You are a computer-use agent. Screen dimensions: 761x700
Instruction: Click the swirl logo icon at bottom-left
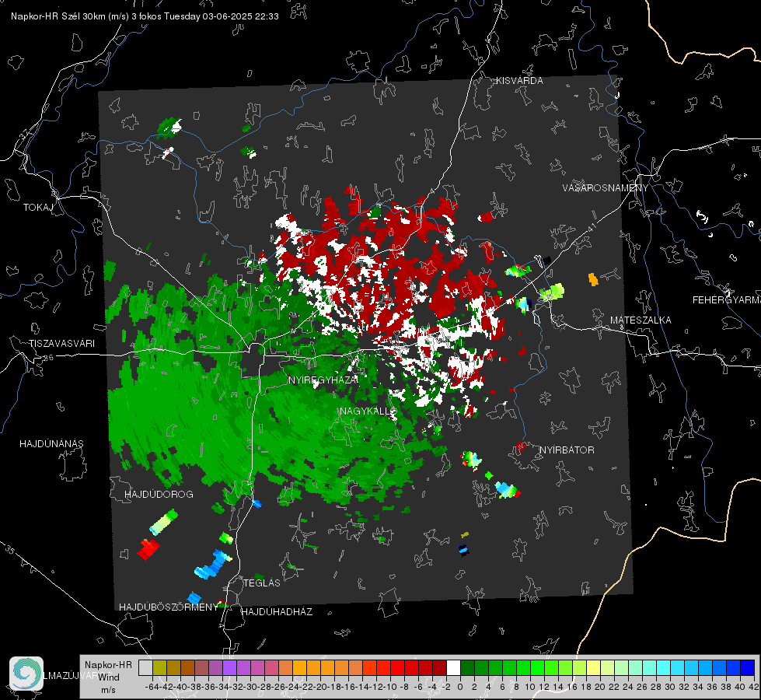[26, 674]
